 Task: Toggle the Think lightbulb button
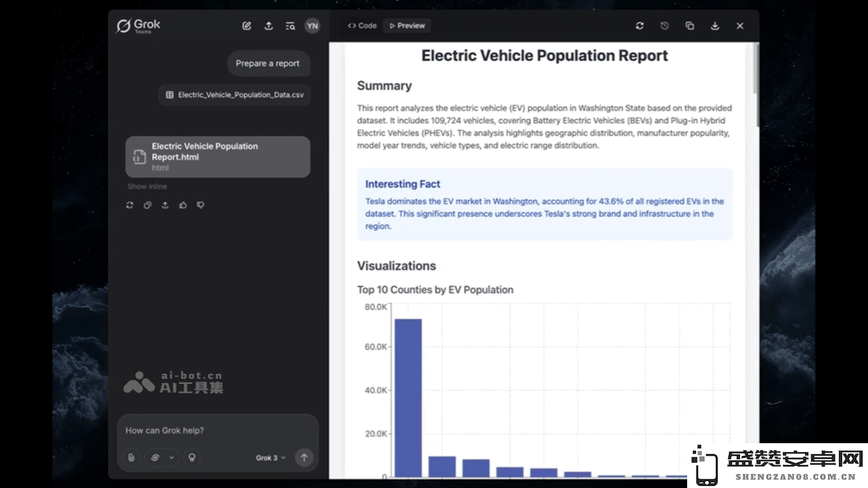coord(192,458)
